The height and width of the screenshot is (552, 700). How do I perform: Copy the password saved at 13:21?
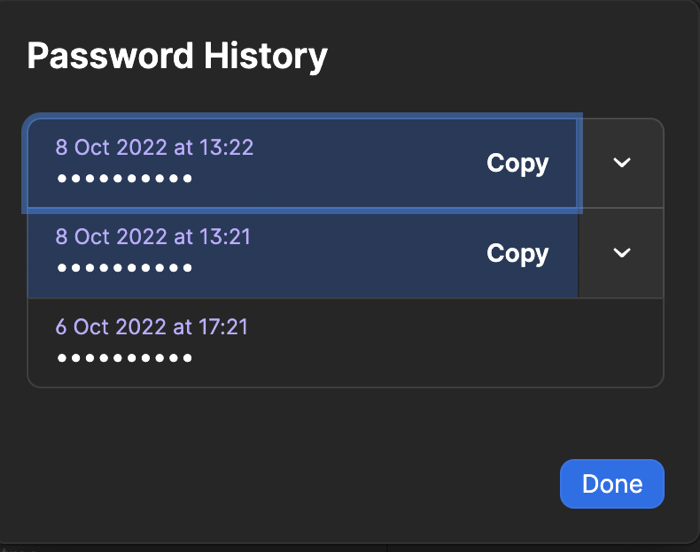coord(517,253)
